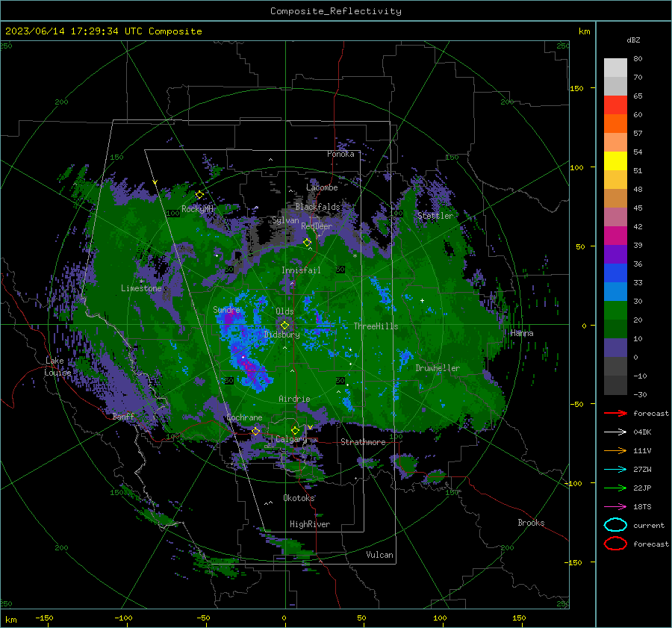Click the Hanna town label
672x628 pixels.
point(522,333)
